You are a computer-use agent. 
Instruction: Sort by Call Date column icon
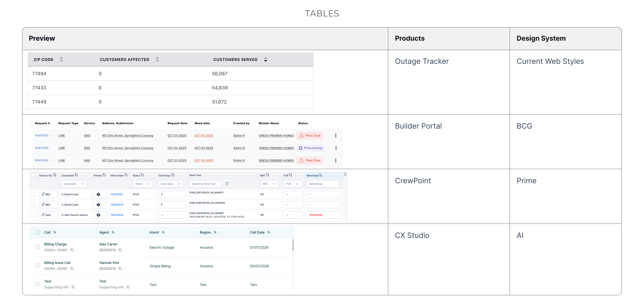(x=269, y=232)
